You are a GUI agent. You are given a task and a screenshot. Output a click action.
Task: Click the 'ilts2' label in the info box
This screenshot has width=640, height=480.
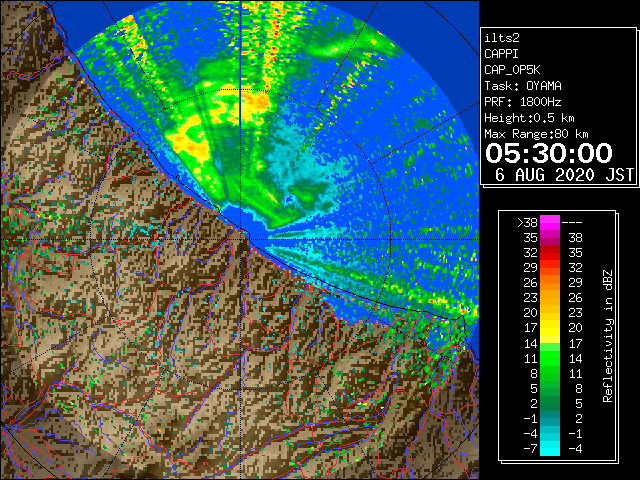pos(502,38)
